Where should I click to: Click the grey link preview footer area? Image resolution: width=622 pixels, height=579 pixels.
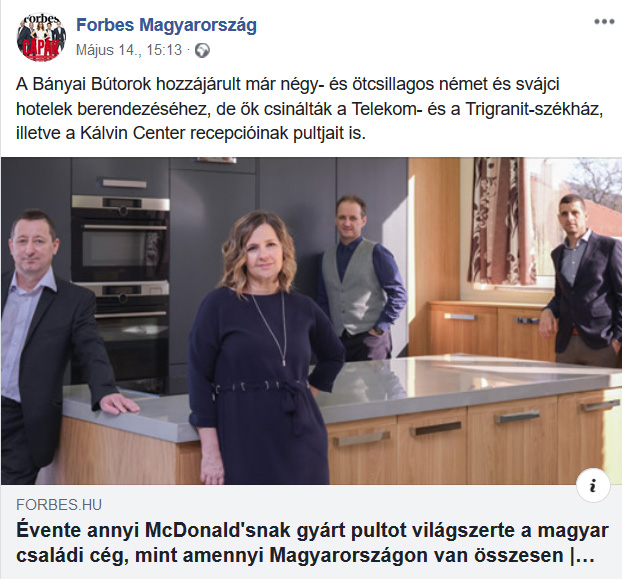[x=311, y=531]
